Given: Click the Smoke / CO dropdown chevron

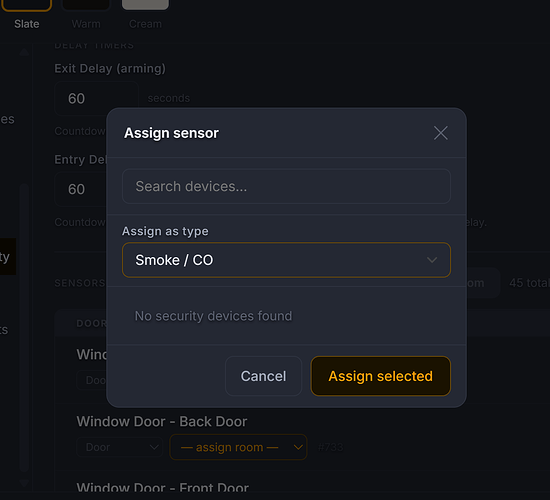Looking at the screenshot, I should point(432,260).
